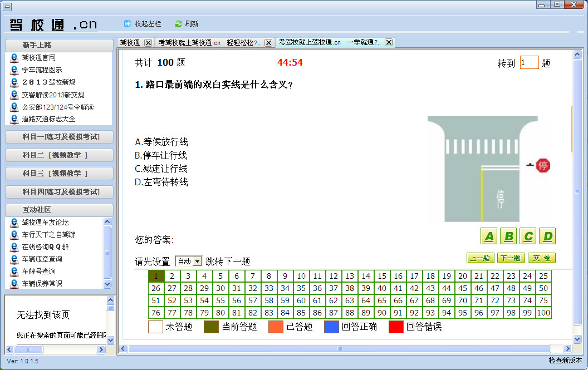This screenshot has width=588, height=370.
Task: Pick answer option D green button
Action: pyautogui.click(x=547, y=236)
